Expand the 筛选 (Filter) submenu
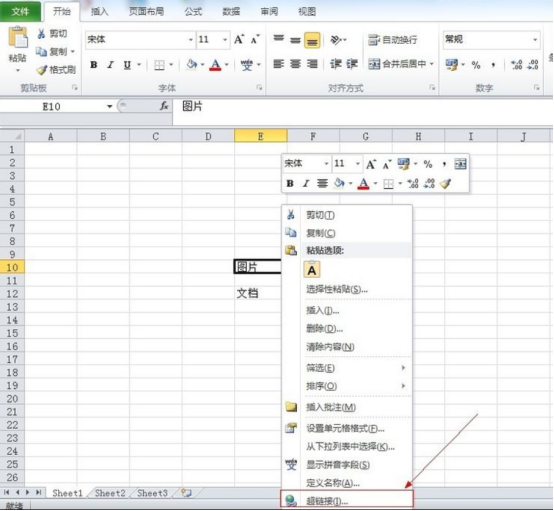The width and height of the screenshot is (554, 511). (x=347, y=368)
